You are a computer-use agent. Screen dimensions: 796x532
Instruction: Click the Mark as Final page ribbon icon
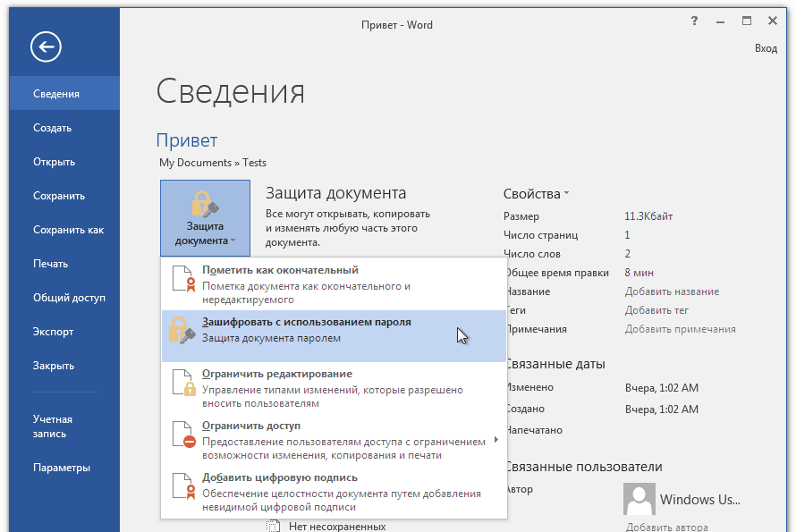tap(183, 279)
